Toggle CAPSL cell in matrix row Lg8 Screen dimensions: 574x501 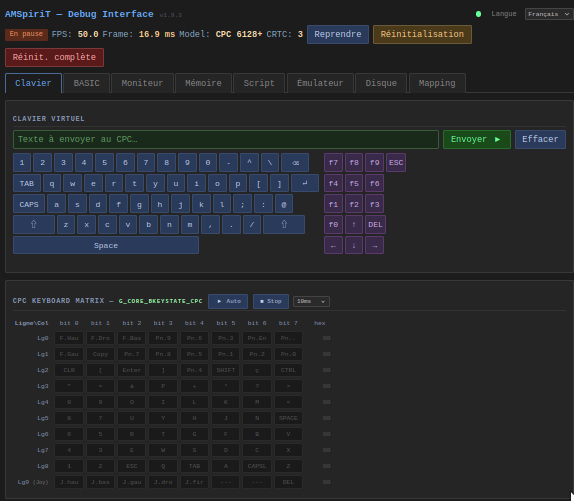pyautogui.click(x=257, y=466)
